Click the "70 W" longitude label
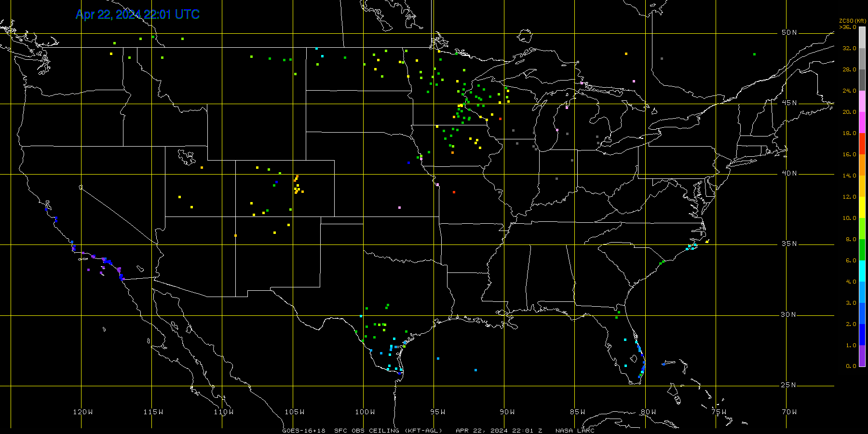Screen dimensions: 868x434 789,412
